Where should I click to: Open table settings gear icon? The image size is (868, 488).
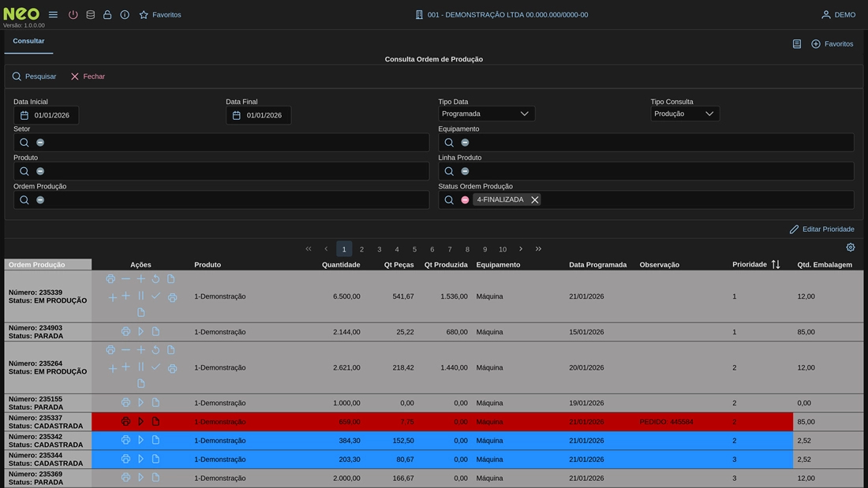tap(851, 248)
